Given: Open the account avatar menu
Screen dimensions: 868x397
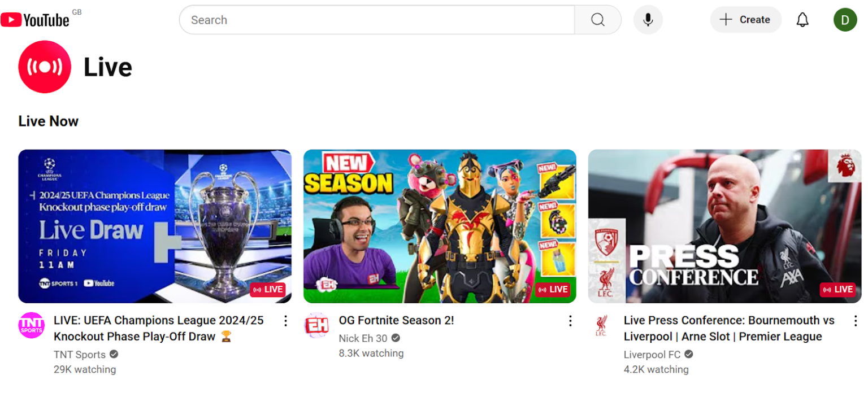Looking at the screenshot, I should (845, 20).
